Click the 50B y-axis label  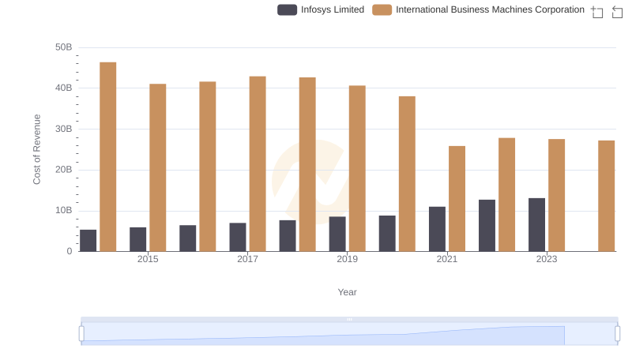tap(64, 47)
